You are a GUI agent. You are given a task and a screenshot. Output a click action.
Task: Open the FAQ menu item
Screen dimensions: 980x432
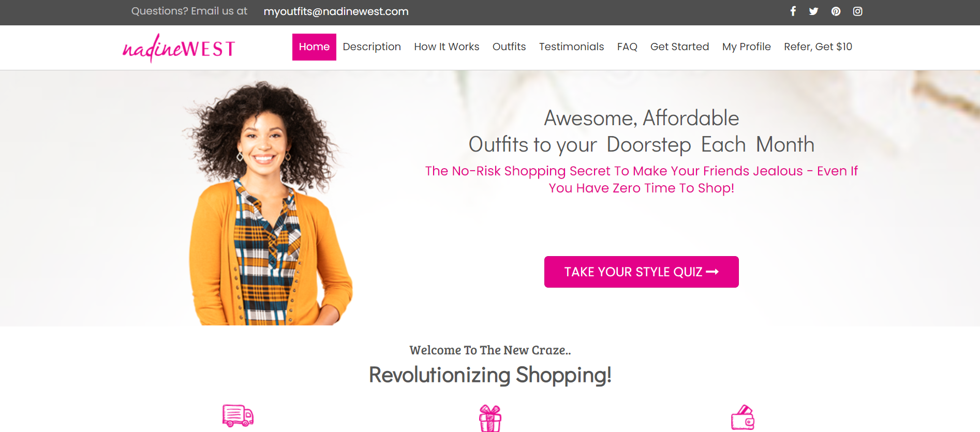coord(627,47)
